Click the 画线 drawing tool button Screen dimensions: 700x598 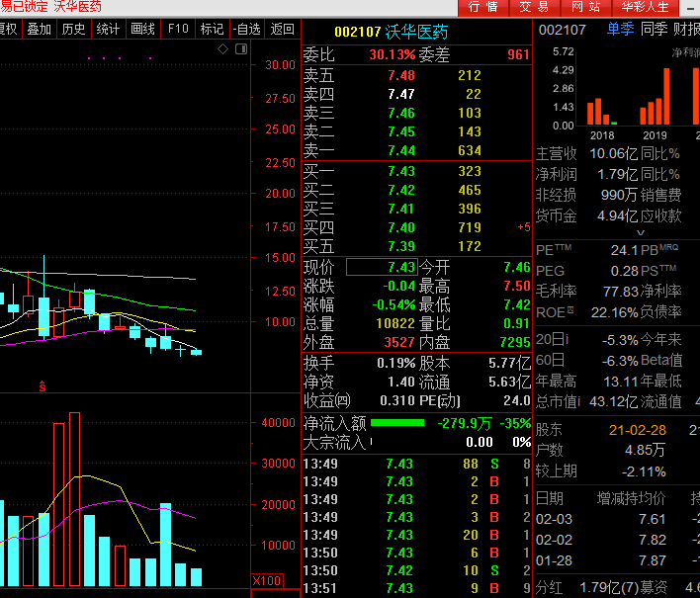click(x=142, y=29)
